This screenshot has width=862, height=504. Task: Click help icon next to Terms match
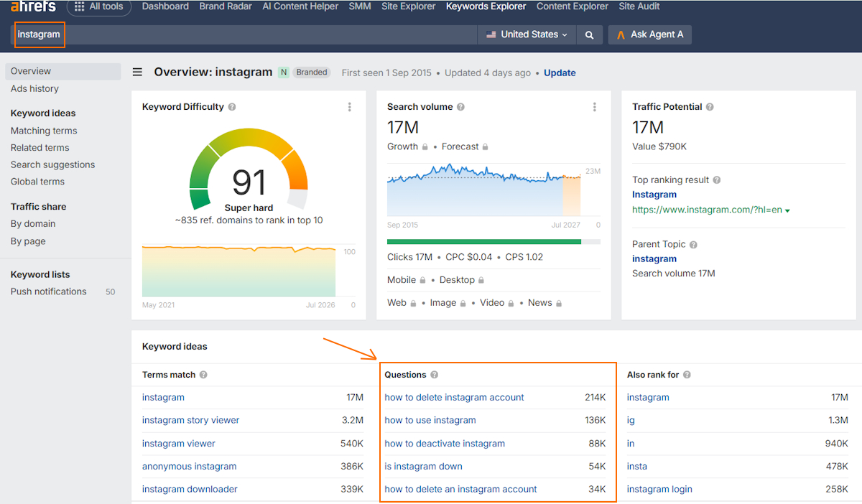(x=203, y=375)
